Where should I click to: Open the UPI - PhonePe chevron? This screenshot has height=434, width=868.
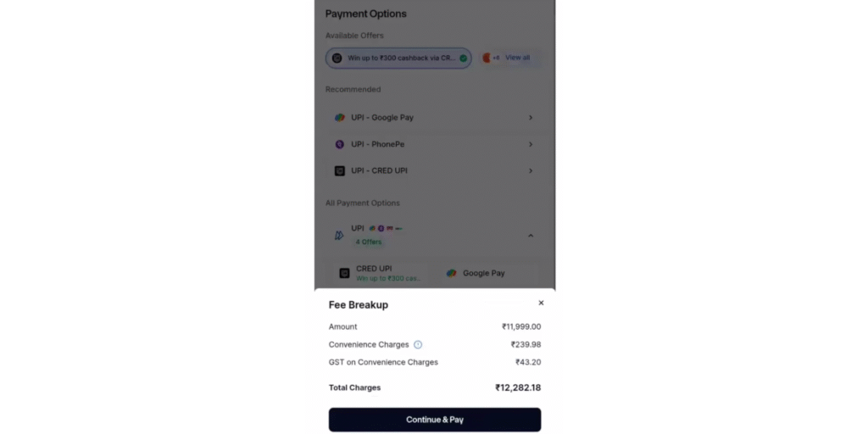531,144
